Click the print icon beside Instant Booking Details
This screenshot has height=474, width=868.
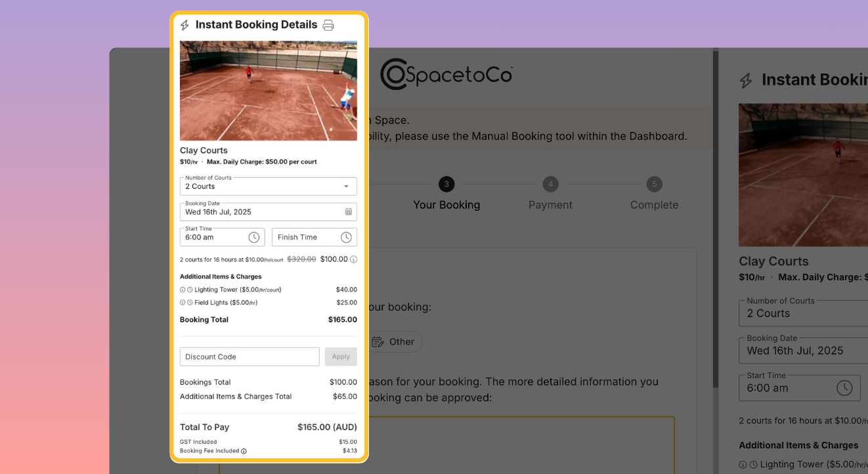(x=328, y=25)
